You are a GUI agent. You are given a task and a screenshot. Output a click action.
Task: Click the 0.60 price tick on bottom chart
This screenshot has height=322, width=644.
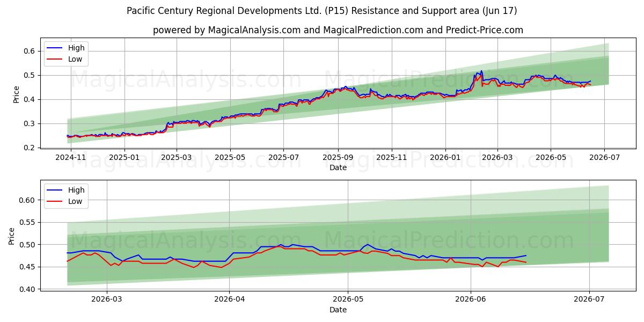coord(27,200)
